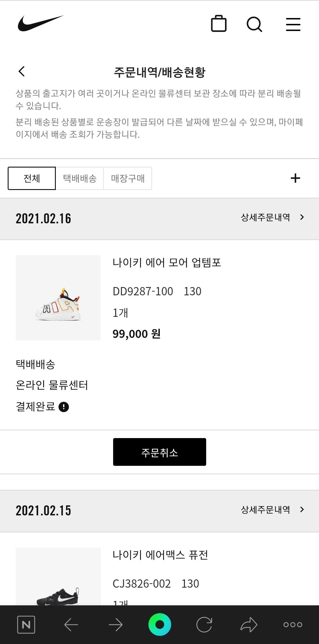Open the shopping bag
319x644 pixels.
pyautogui.click(x=219, y=24)
